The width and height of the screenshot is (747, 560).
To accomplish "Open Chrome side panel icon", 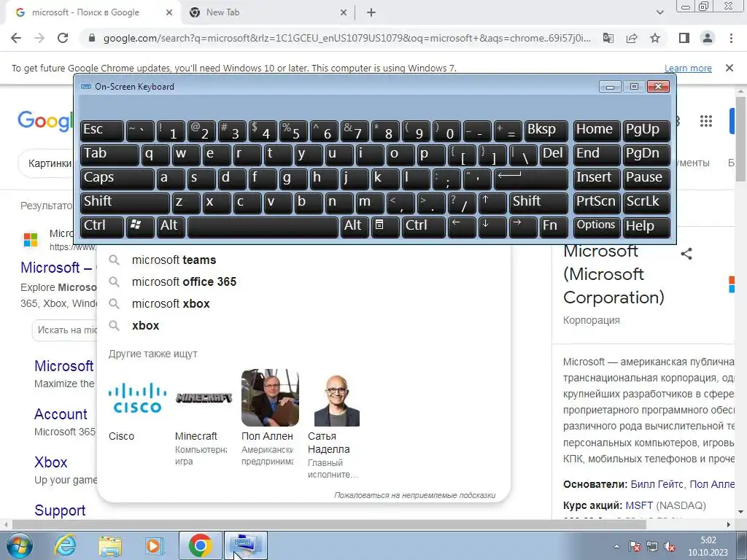I will [x=684, y=38].
